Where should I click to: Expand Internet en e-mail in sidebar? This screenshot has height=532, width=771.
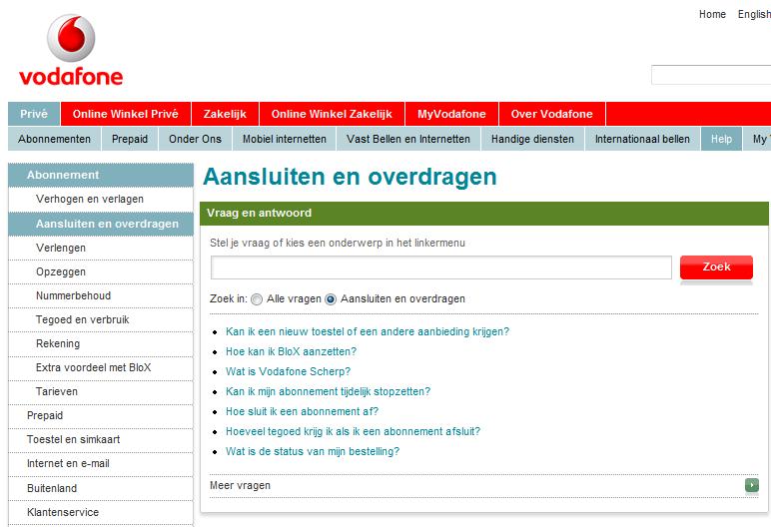(101, 464)
